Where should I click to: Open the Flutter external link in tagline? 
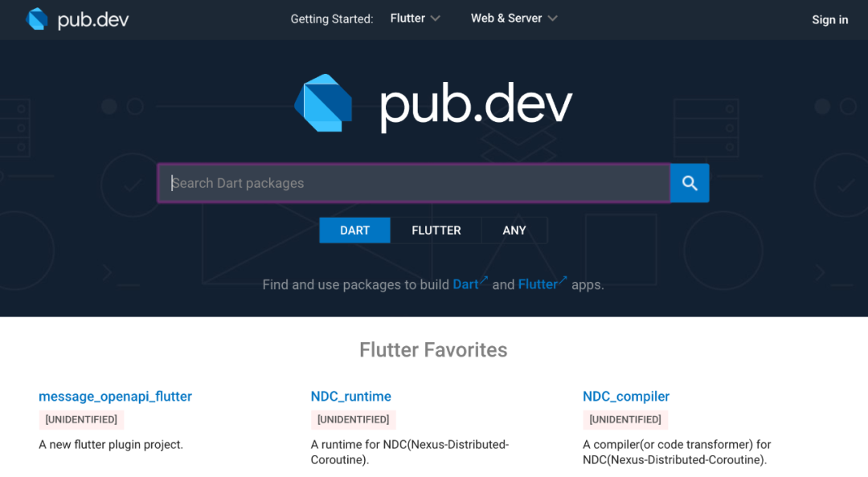pyautogui.click(x=542, y=284)
